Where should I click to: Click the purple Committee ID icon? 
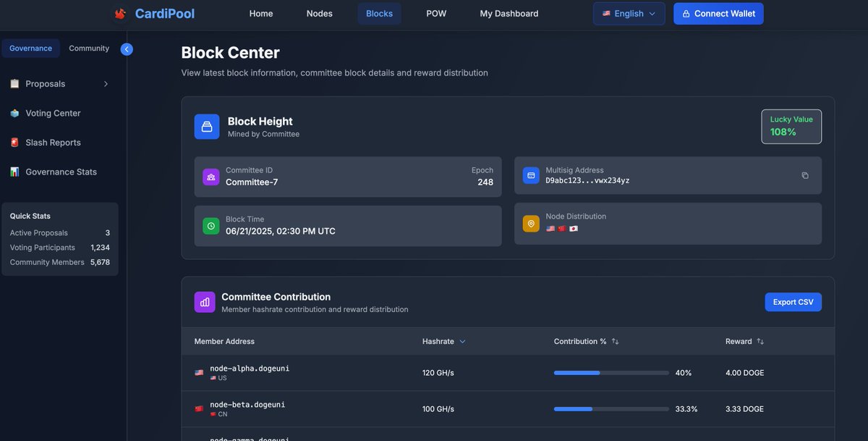point(211,177)
